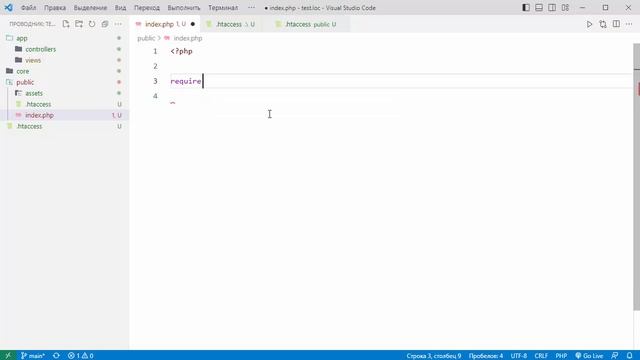Click the <?php tag on line 1
The image size is (640, 360).
(x=181, y=51)
